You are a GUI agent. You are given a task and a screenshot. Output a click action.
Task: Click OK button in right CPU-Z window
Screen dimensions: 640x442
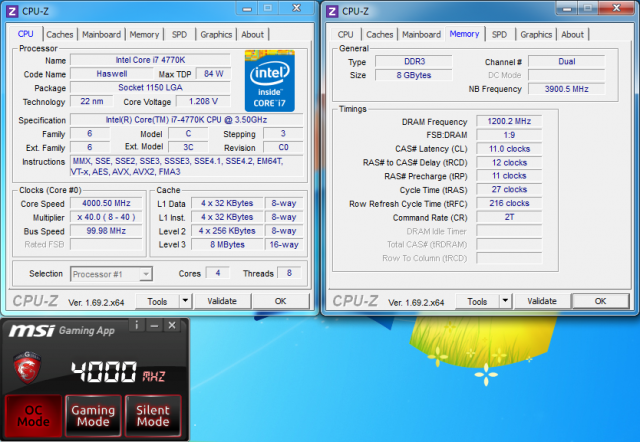[600, 301]
